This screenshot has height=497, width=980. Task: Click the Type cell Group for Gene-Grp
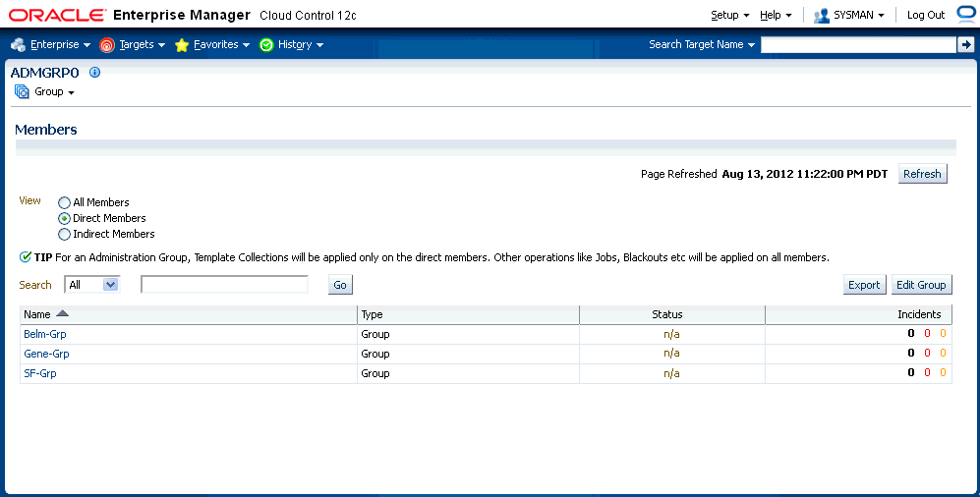click(375, 354)
